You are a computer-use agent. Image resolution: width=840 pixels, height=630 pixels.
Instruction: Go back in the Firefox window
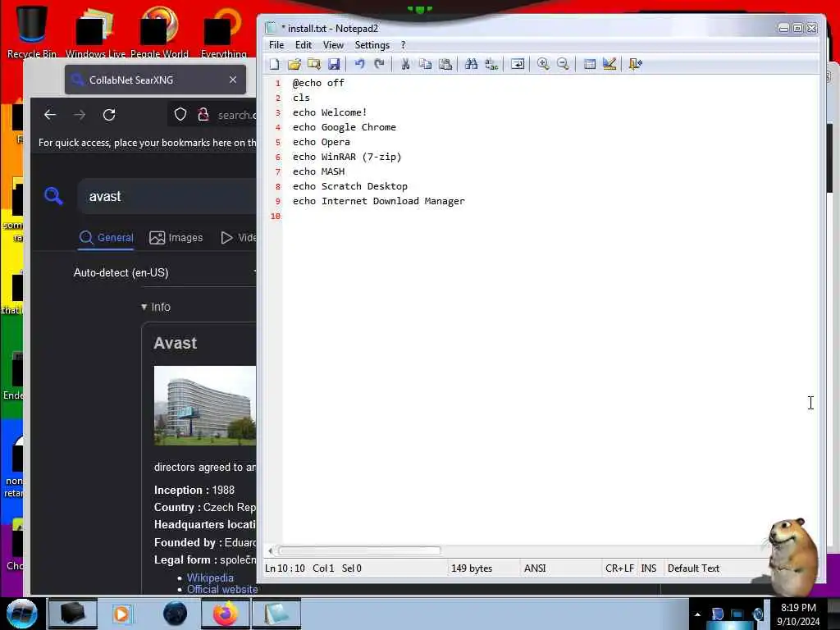[50, 115]
